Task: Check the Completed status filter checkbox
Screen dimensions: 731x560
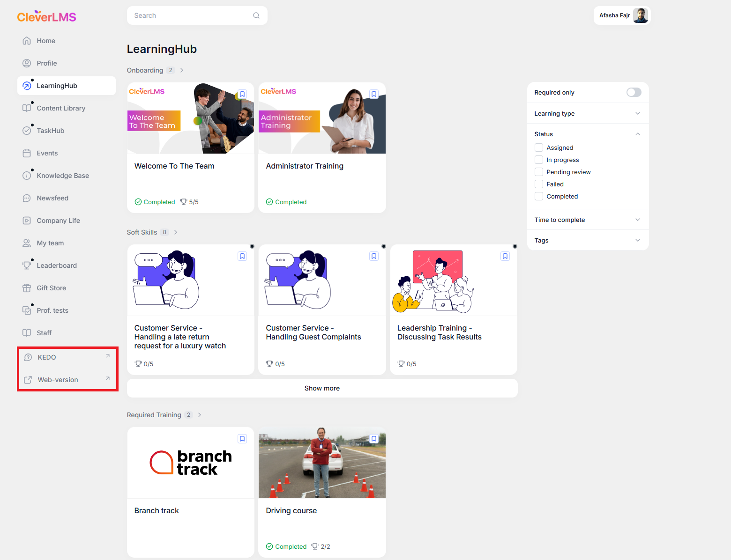Action: [x=539, y=196]
